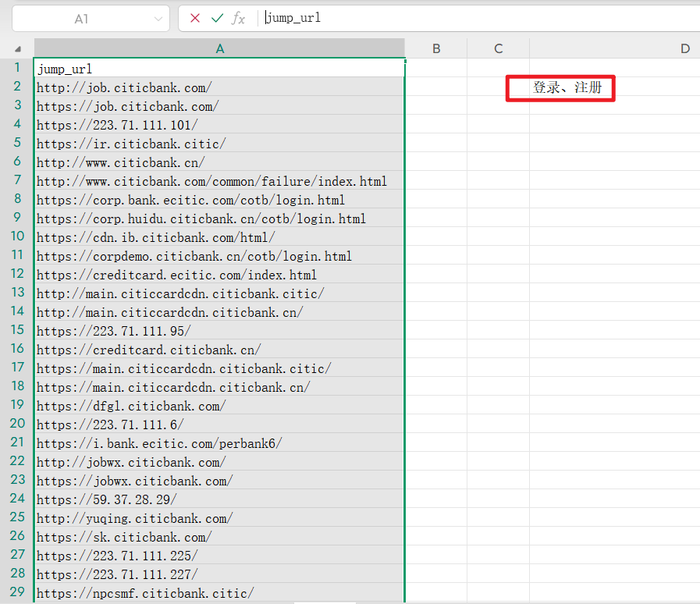Select the cell https://223.71.111.101/
The image size is (700, 604).
pyautogui.click(x=219, y=125)
